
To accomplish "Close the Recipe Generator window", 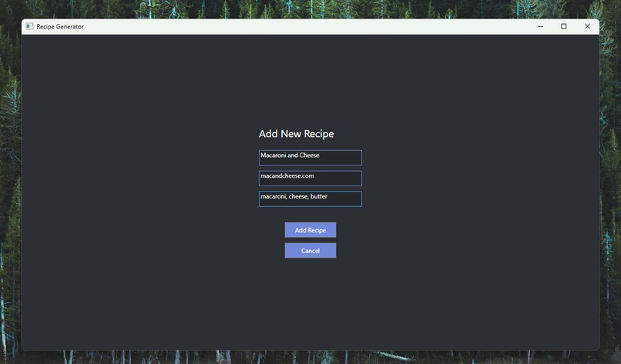I will [x=587, y=26].
